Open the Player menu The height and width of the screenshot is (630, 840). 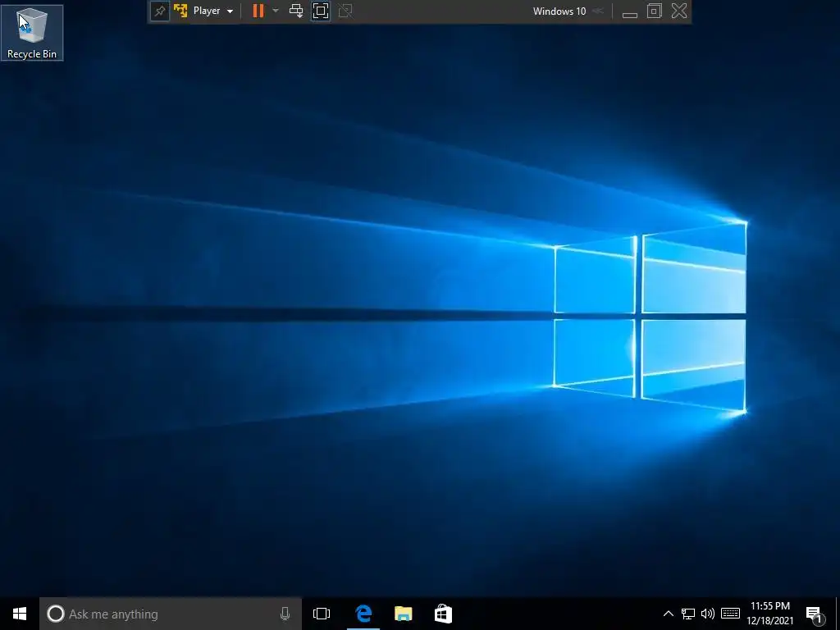(x=212, y=11)
